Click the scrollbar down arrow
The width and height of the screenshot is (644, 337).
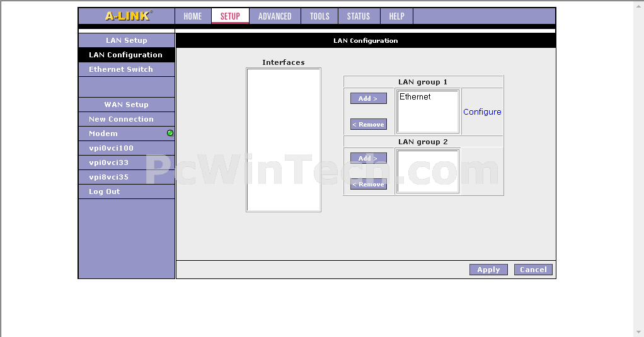(639, 332)
